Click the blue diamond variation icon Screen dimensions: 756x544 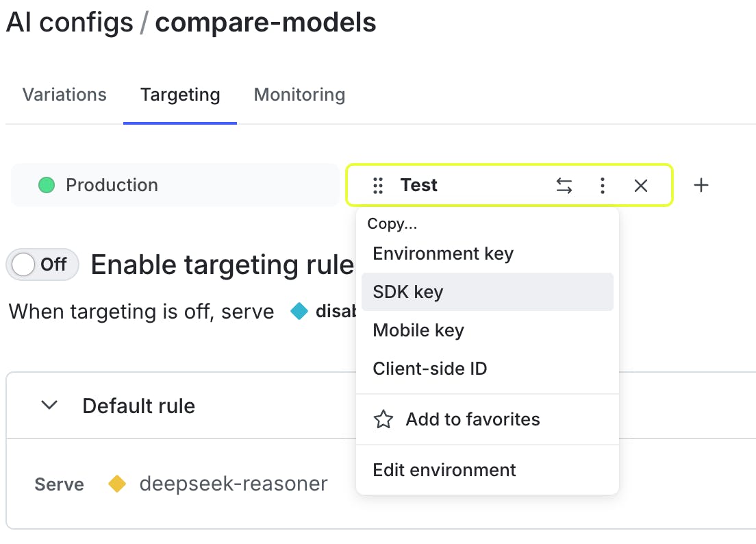click(x=299, y=312)
